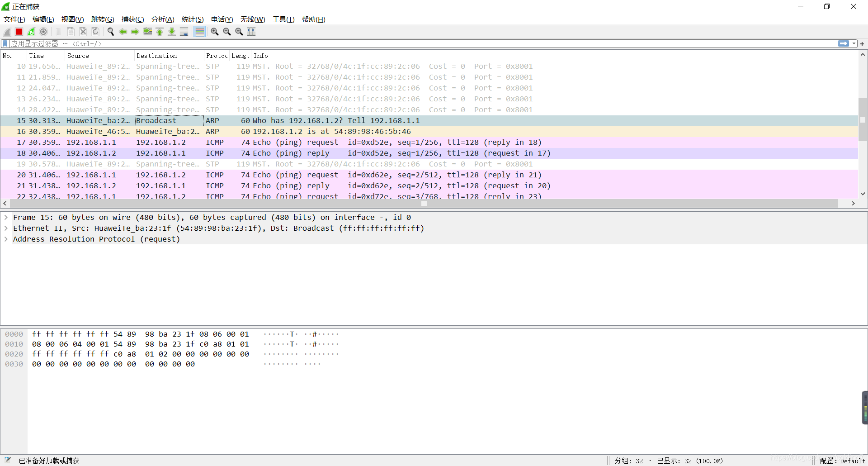Click packet list scroll down arrow

(x=863, y=194)
